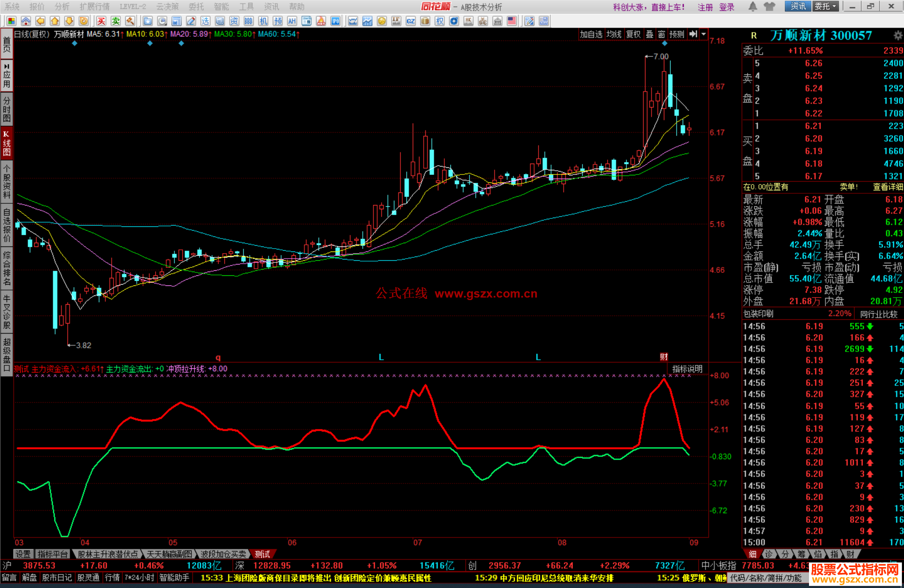Screen dimensions: 904x588
Task: Open stock panel settings gear icon
Action: tap(898, 36)
